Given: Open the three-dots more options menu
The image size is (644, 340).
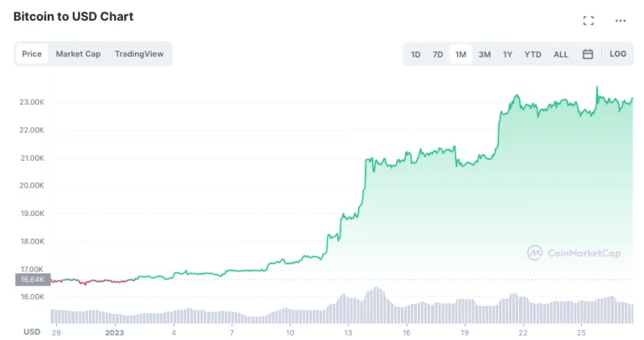Looking at the screenshot, I should 621,20.
